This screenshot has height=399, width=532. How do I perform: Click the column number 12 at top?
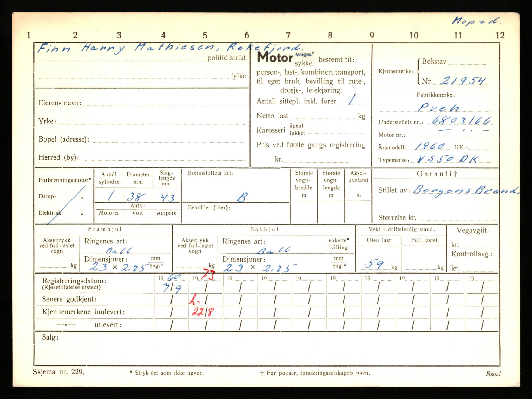pyautogui.click(x=500, y=35)
